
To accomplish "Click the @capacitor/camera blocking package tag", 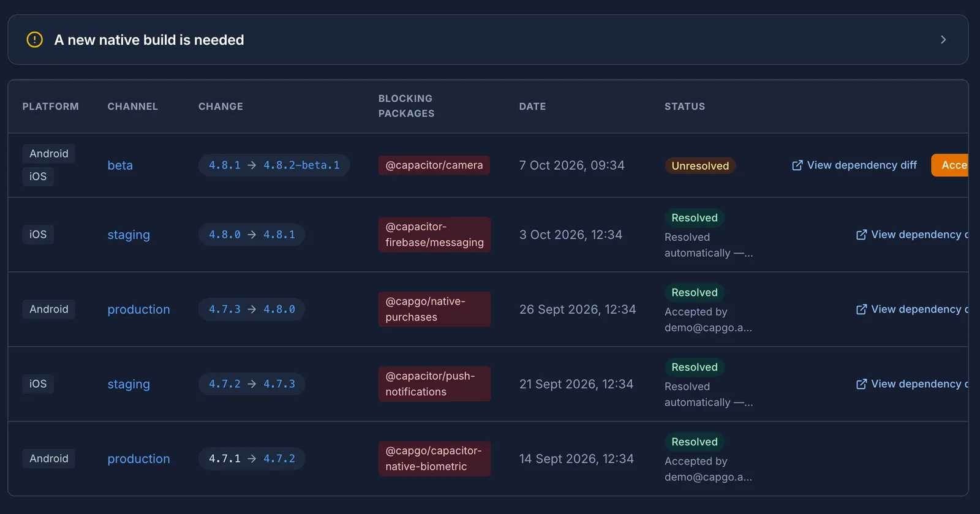I will (434, 165).
